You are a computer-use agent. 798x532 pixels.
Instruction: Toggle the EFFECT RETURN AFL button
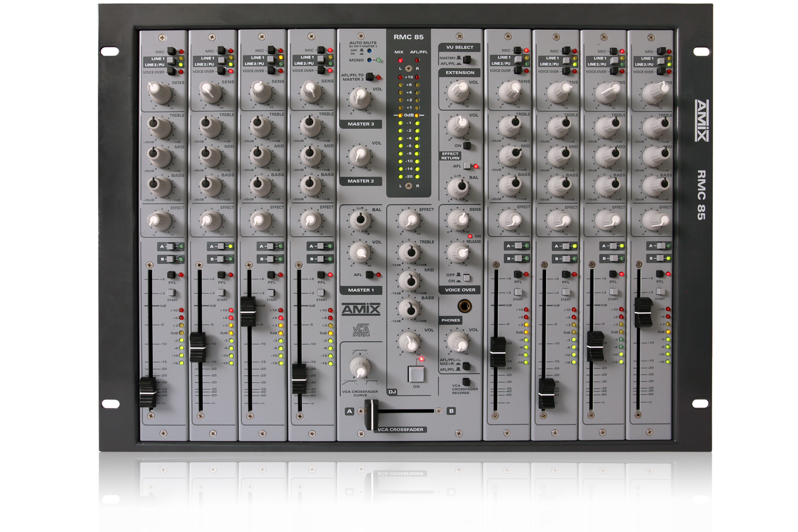[x=467, y=166]
